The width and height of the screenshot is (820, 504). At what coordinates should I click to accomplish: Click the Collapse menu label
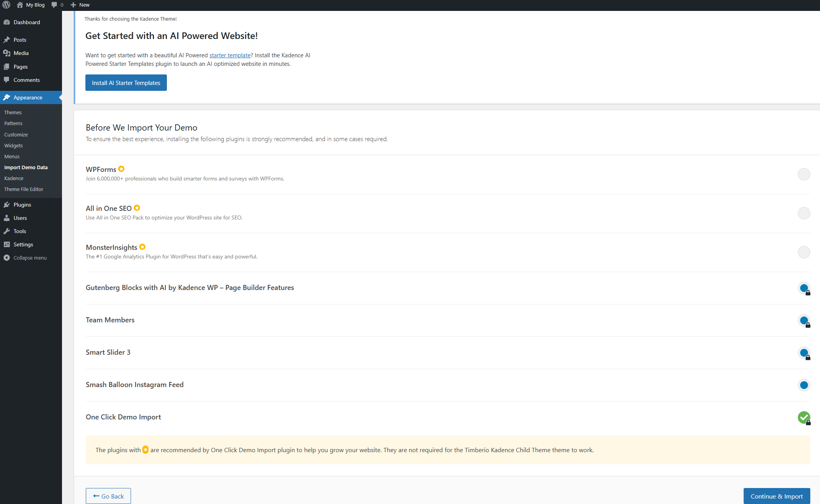click(x=30, y=258)
